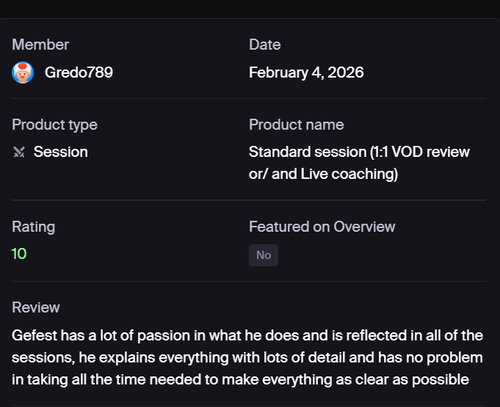Click the review text starting with Gefest

[x=247, y=357]
